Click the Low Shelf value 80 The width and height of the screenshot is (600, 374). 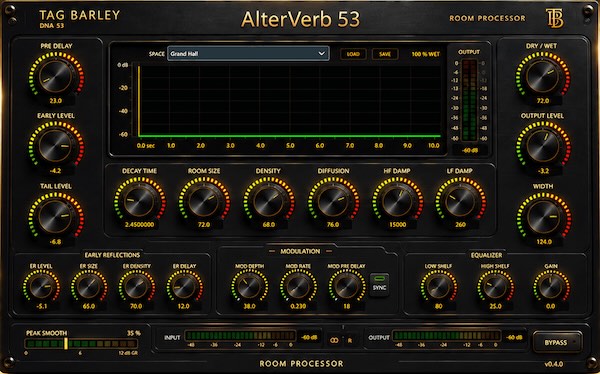pyautogui.click(x=439, y=306)
